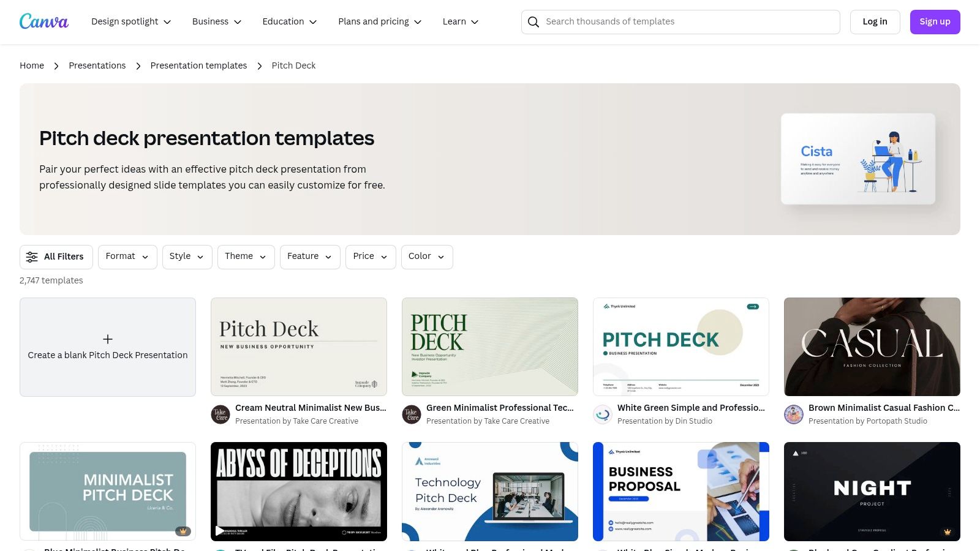Open the Price filter dropdown
The height and width of the screenshot is (551, 980).
(371, 257)
